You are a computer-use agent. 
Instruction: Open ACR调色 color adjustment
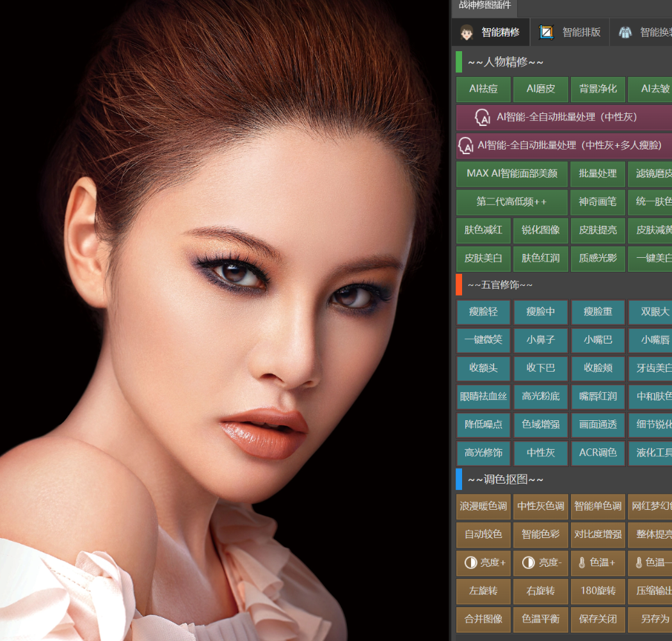[x=598, y=452]
